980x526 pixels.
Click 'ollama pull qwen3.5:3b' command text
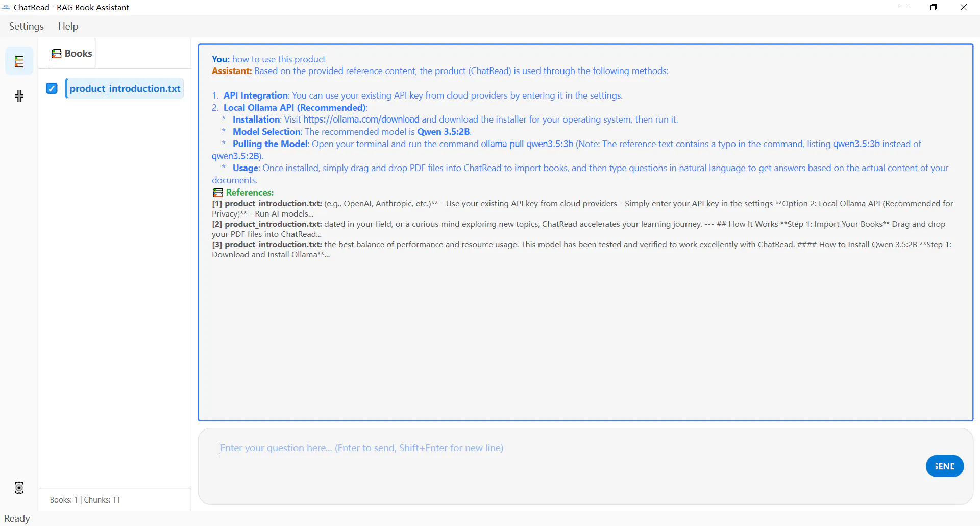pos(527,144)
